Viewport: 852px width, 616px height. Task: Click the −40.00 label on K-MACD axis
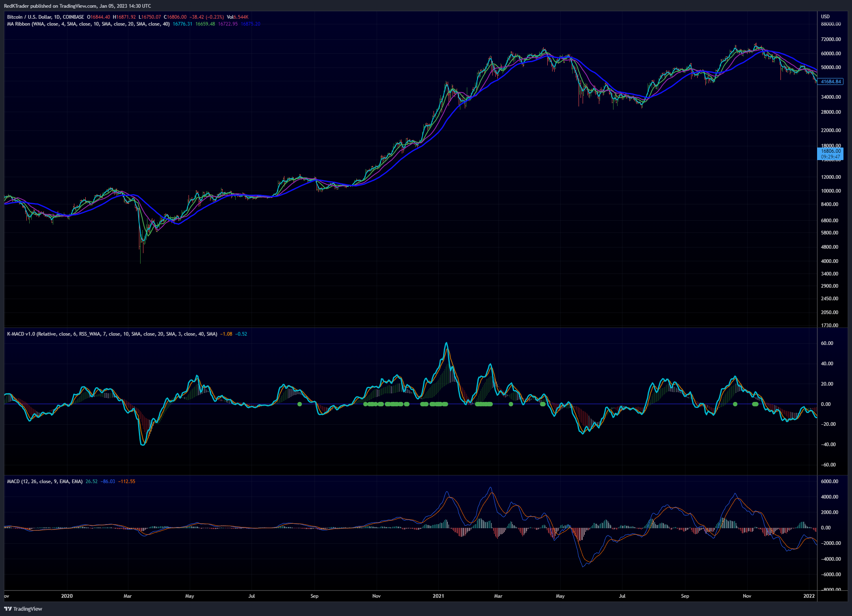point(828,445)
